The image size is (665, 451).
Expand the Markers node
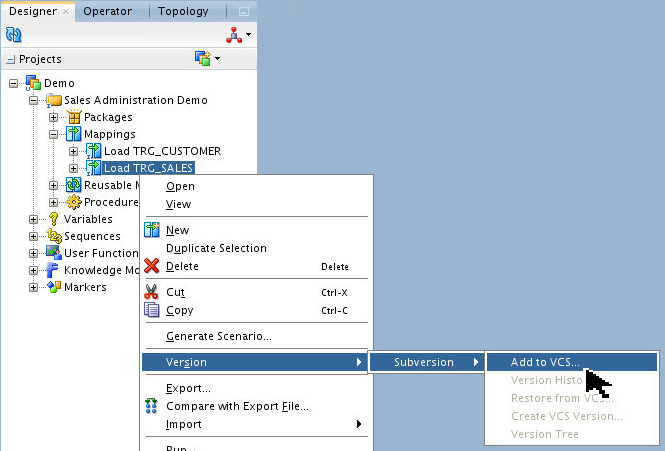tap(34, 287)
